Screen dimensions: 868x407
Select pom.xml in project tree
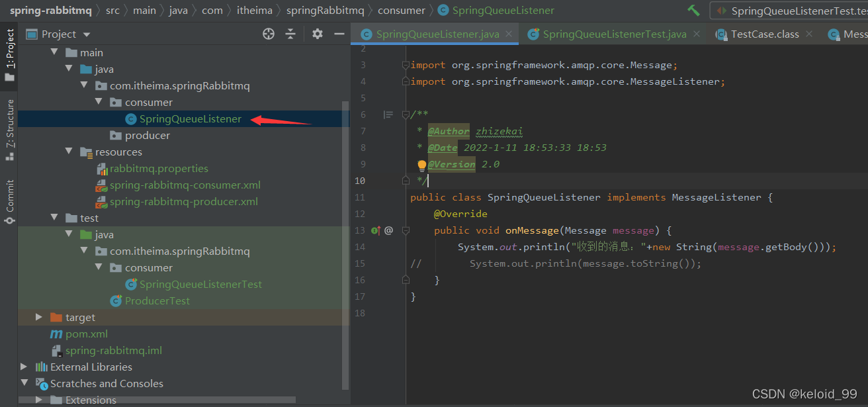point(87,334)
